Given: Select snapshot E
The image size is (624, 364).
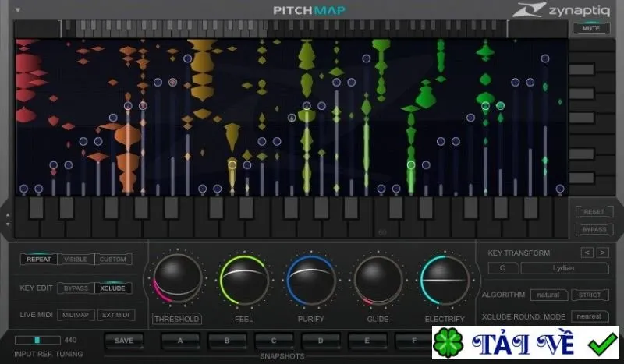Looking at the screenshot, I should tap(367, 341).
